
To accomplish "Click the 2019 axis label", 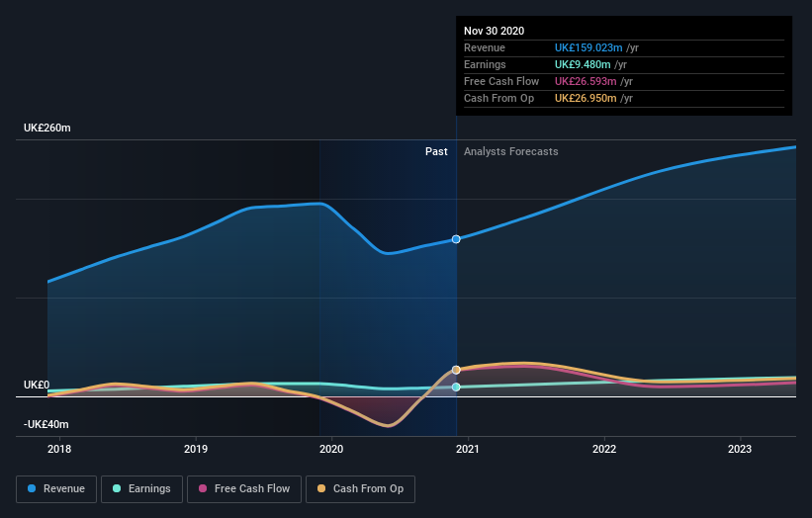I will pyautogui.click(x=196, y=449).
